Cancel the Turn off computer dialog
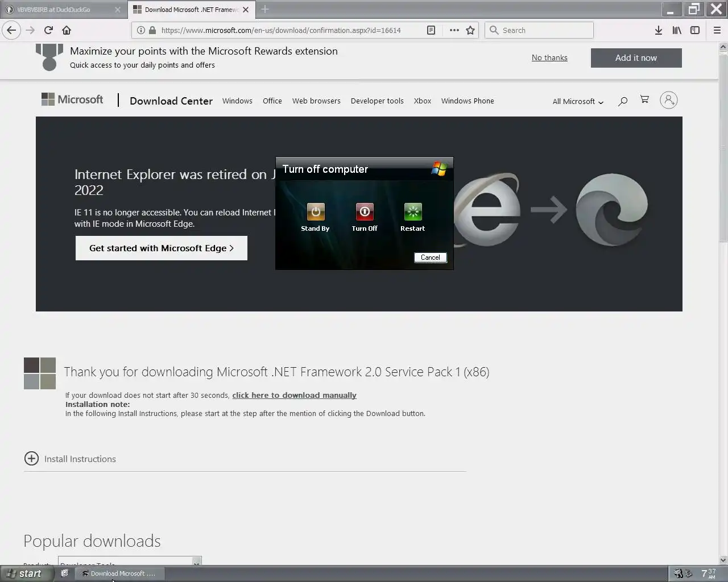 coord(431,257)
